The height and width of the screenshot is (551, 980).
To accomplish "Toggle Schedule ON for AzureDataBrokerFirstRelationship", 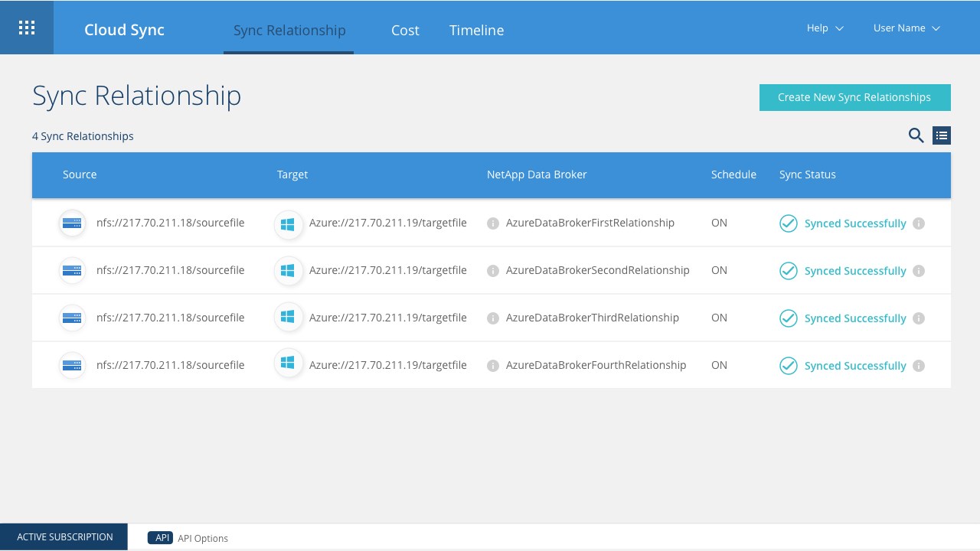I will coord(719,223).
